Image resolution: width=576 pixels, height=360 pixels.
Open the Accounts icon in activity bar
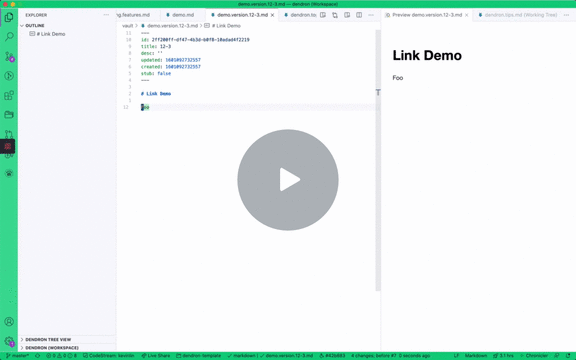tap(9, 321)
